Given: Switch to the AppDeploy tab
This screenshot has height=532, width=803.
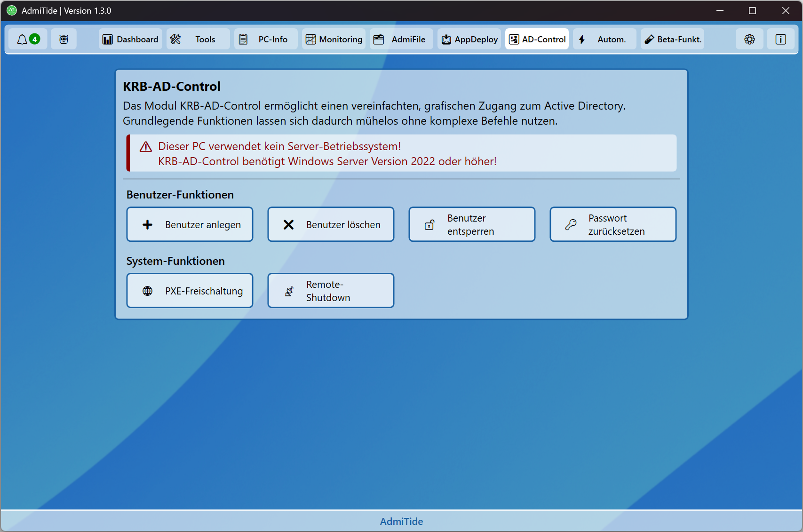Looking at the screenshot, I should click(469, 39).
